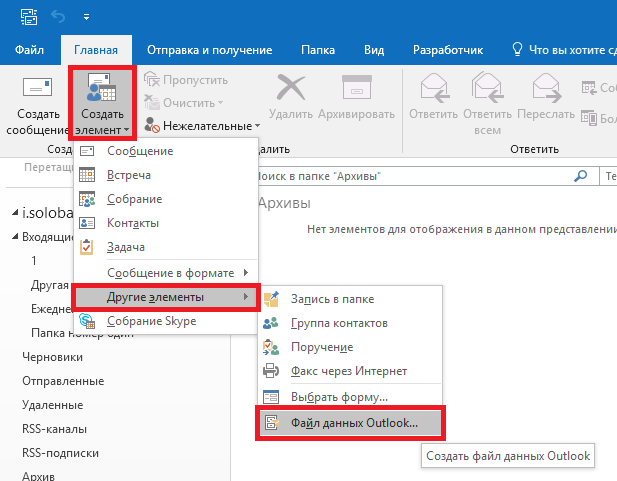Click the Outlook data file icon
The height and width of the screenshot is (481, 617).
271,423
